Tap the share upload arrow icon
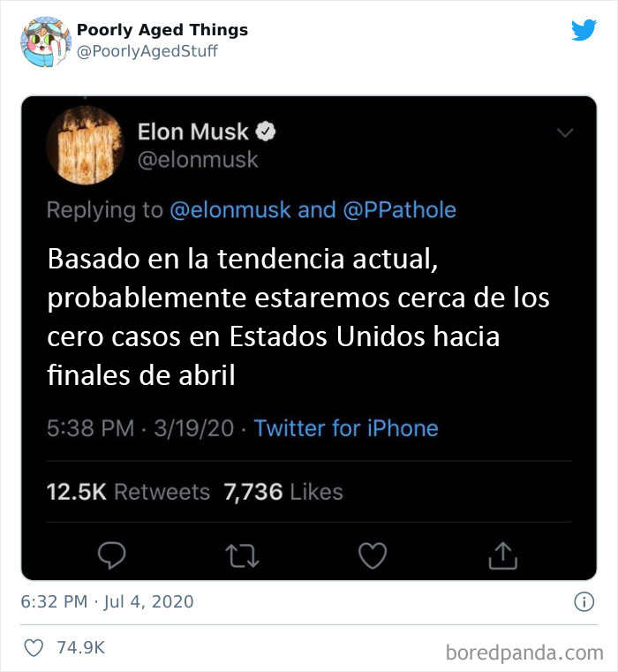Image resolution: width=618 pixels, height=672 pixels. tap(503, 555)
